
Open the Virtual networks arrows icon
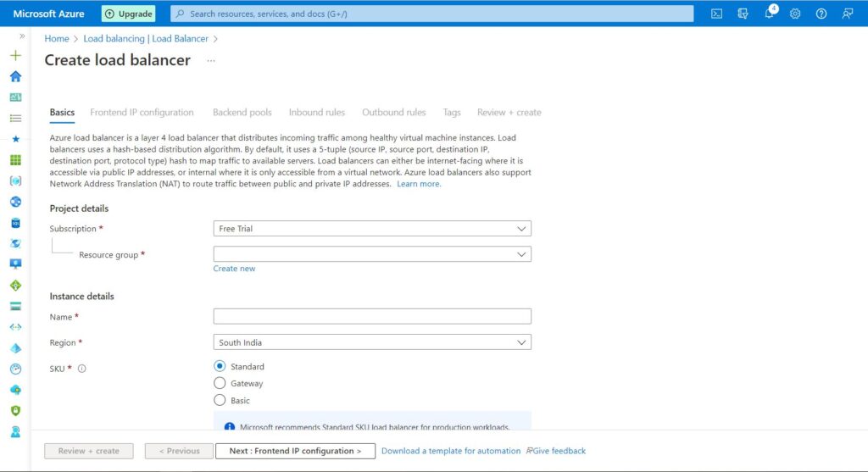coord(15,327)
